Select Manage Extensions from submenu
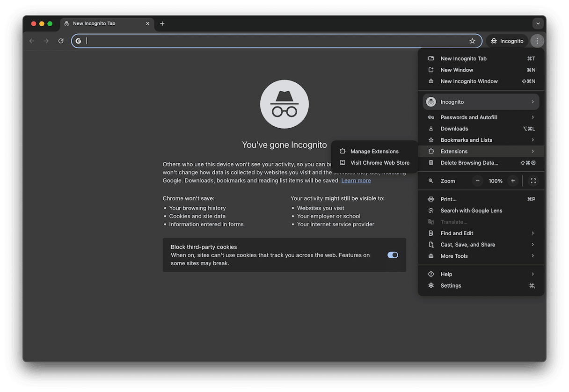 (x=374, y=152)
